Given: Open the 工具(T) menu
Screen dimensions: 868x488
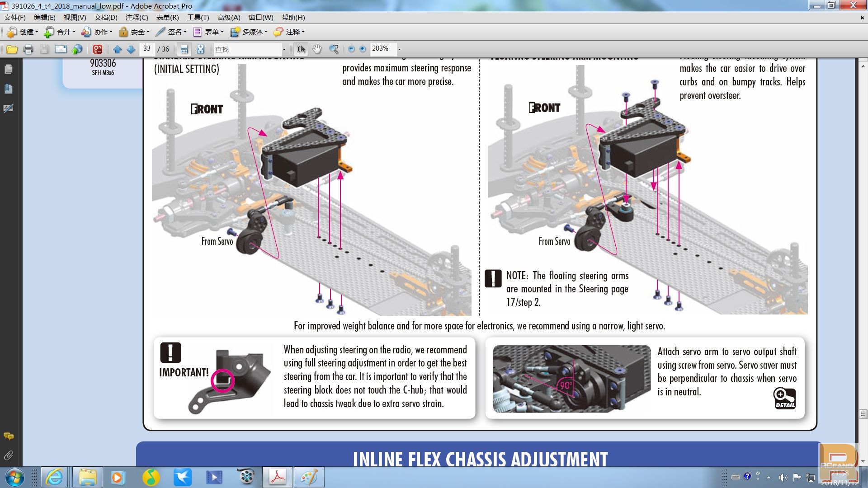Looking at the screenshot, I should click(198, 18).
